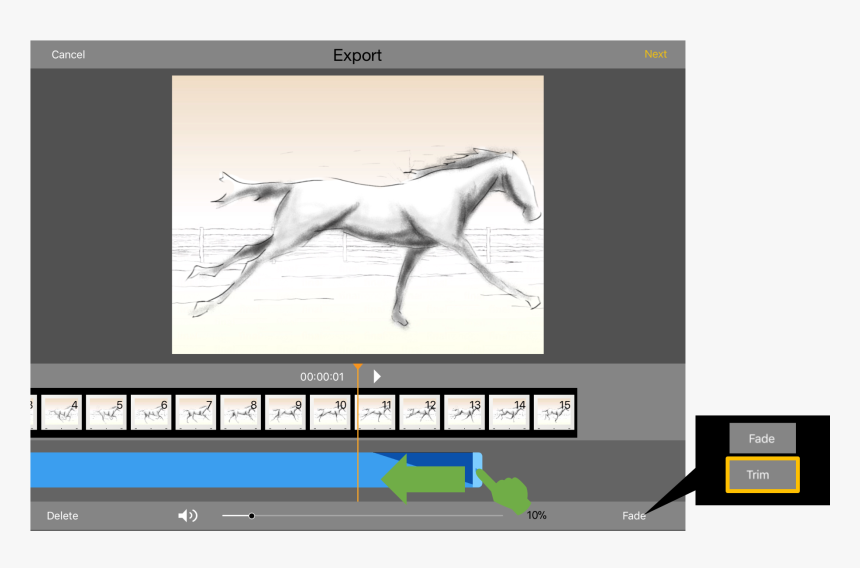Select frame 13 thumbnail
The image size is (860, 568).
(465, 412)
